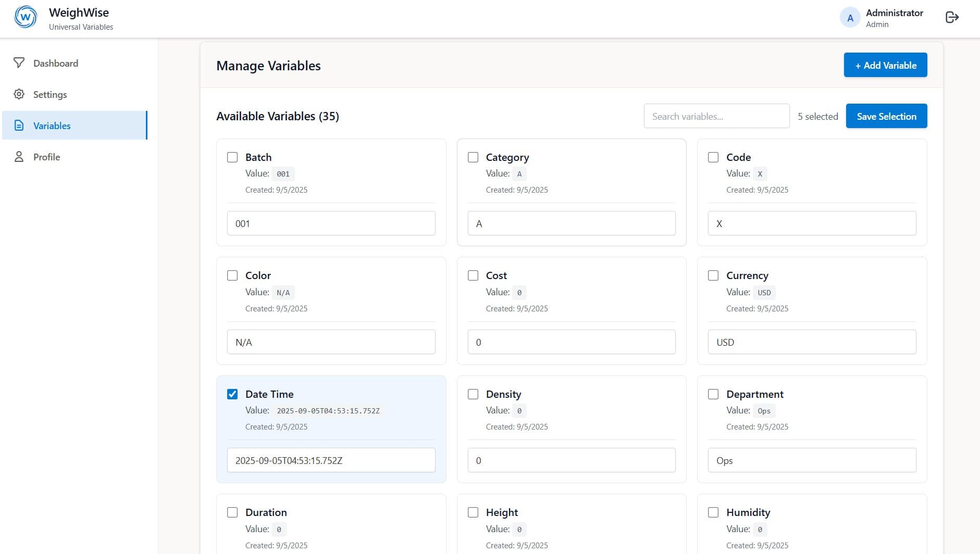Uncheck the Date Time variable checkbox
This screenshot has width=980, height=554.
tap(232, 394)
